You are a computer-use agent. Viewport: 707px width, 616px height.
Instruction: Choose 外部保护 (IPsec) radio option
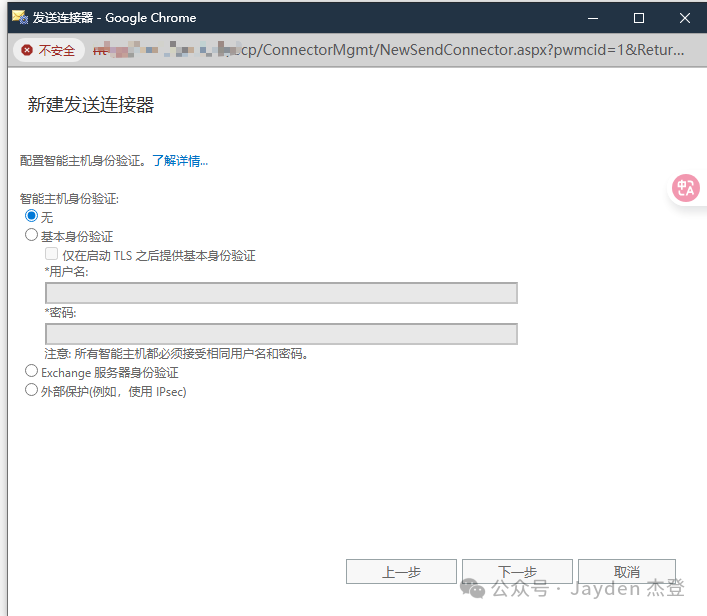click(x=31, y=390)
